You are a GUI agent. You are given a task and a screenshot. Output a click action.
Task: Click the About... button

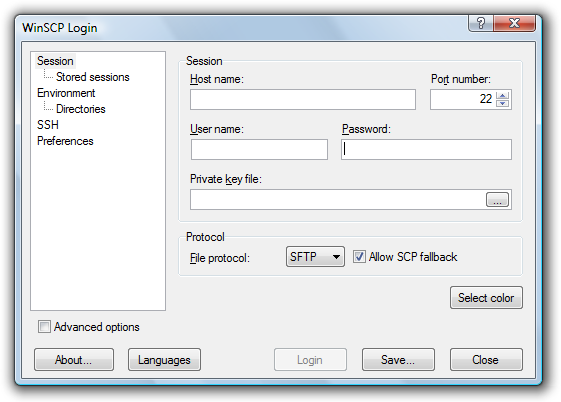click(74, 359)
